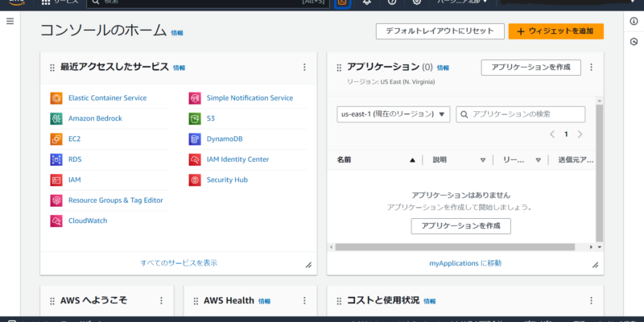Screen dimensions: 644x322
Task: Click resize corner of Applications widget
Action: 595,266
